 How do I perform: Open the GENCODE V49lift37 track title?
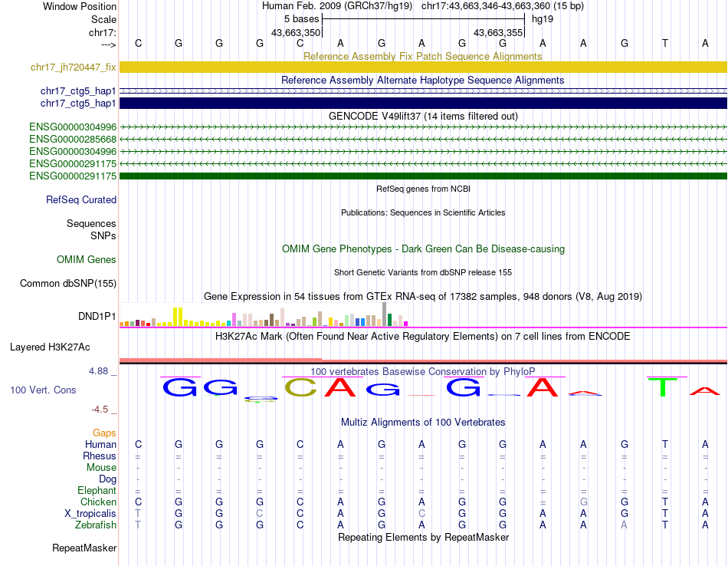click(x=423, y=116)
